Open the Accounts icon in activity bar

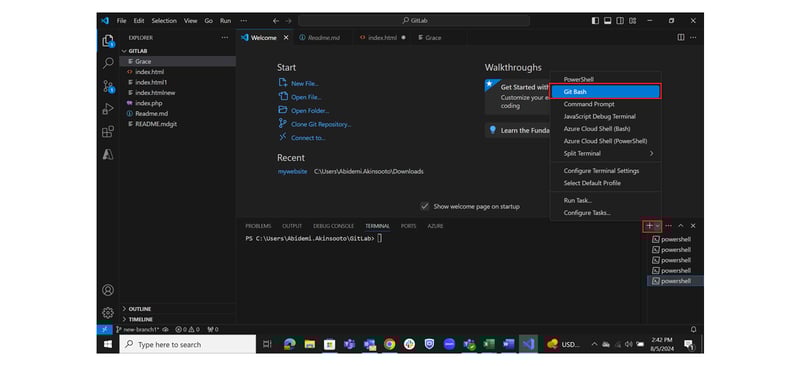108,290
